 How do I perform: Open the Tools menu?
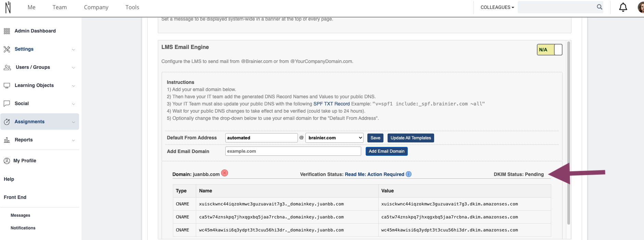(132, 7)
